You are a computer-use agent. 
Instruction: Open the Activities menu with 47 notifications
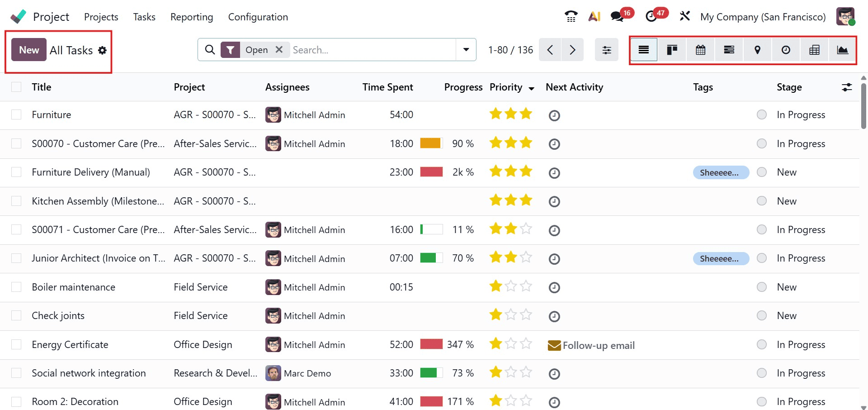651,16
